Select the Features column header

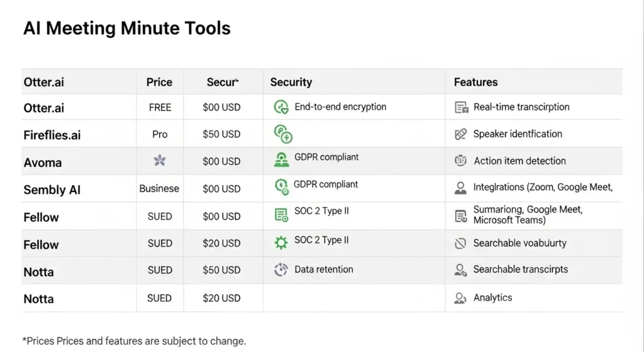point(475,82)
